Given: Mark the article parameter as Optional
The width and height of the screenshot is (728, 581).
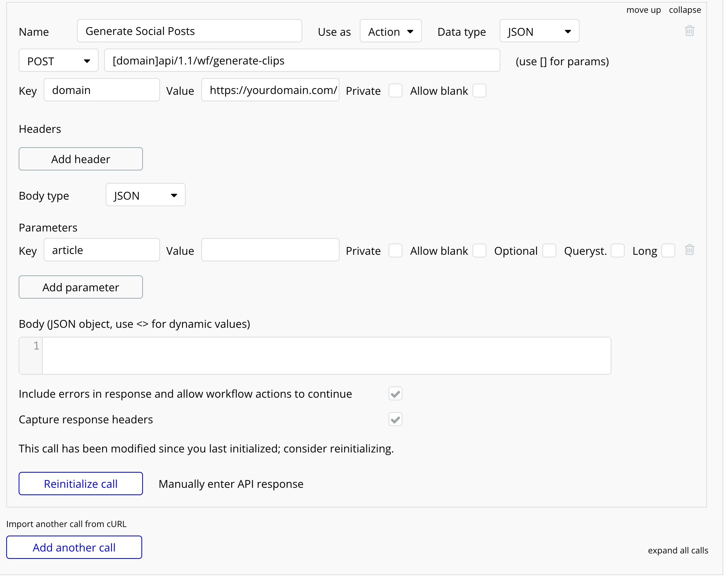Looking at the screenshot, I should pyautogui.click(x=549, y=251).
